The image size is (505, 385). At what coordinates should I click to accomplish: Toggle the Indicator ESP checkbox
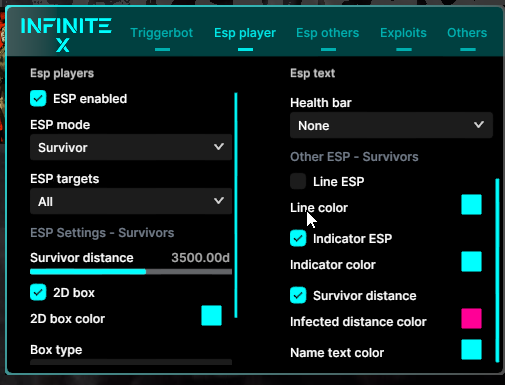tap(298, 238)
